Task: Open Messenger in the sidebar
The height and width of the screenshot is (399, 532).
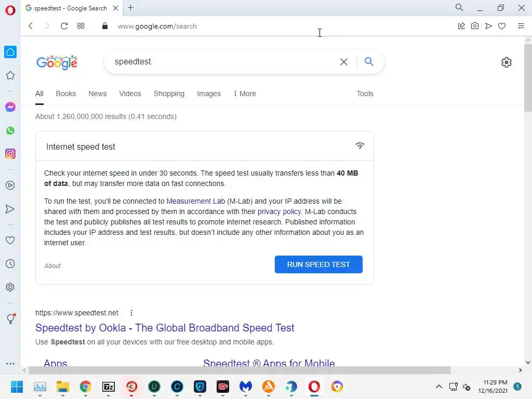Action: (x=10, y=107)
